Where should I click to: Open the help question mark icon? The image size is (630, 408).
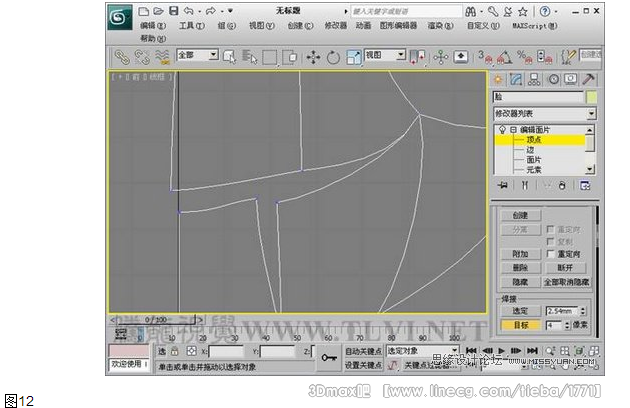tap(544, 11)
